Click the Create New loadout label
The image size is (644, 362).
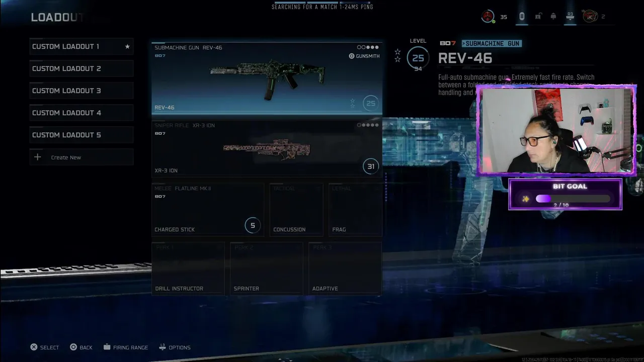pos(66,157)
